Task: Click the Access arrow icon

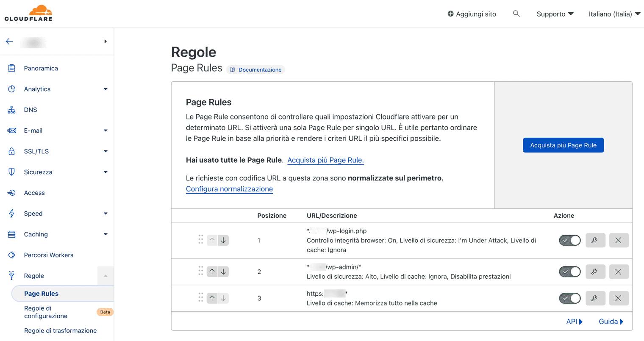Action: [x=11, y=193]
